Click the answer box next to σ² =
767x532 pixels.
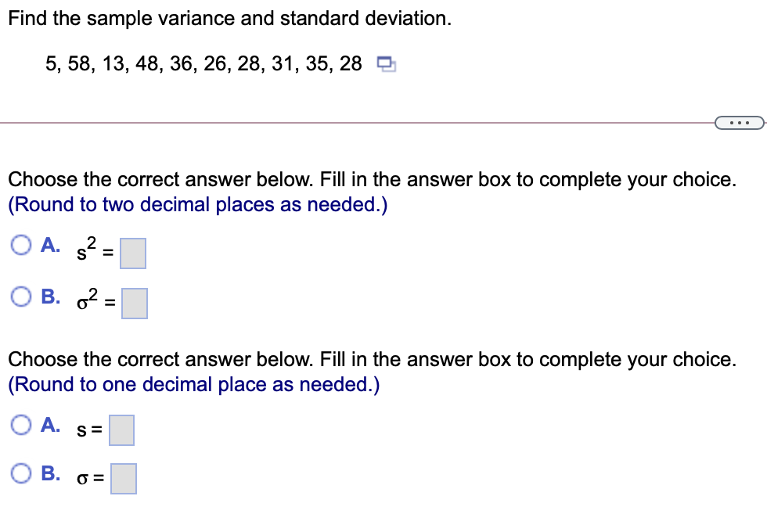point(134,304)
